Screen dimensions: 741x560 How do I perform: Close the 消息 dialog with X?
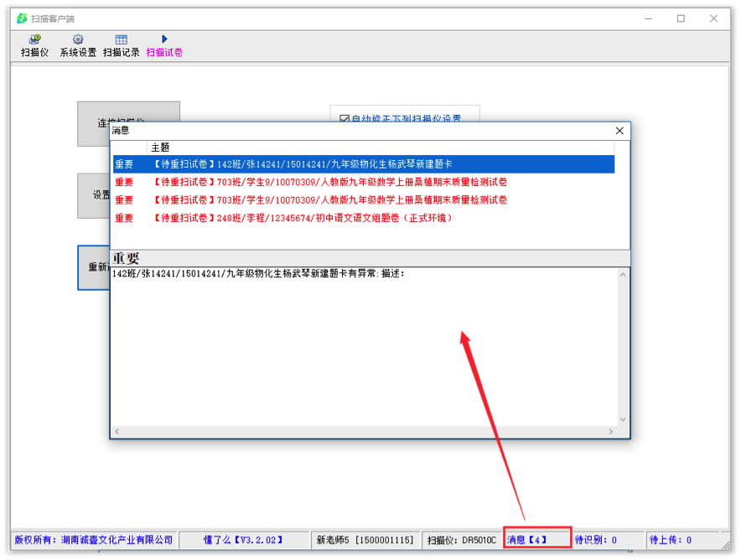point(619,131)
